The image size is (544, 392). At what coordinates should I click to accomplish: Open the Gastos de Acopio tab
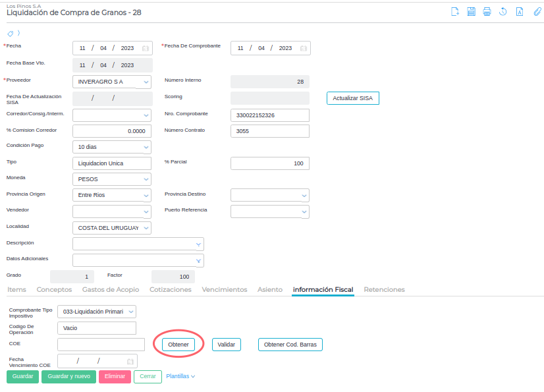coord(111,289)
